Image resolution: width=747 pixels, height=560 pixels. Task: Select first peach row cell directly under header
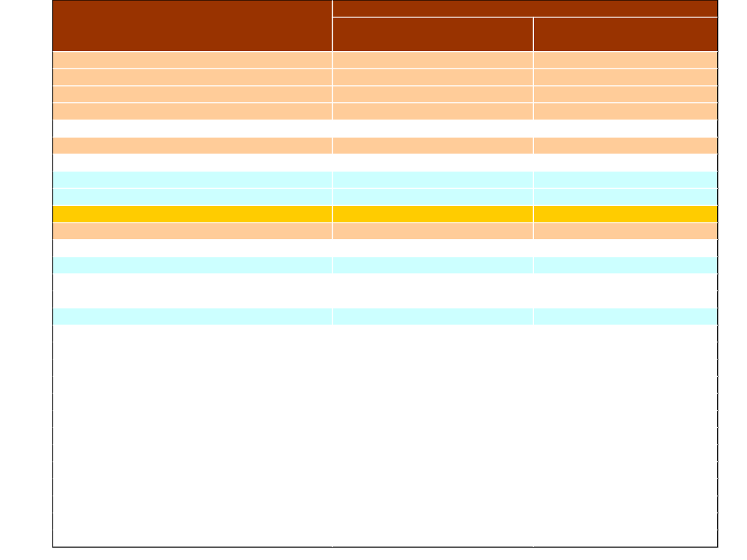tap(192, 59)
